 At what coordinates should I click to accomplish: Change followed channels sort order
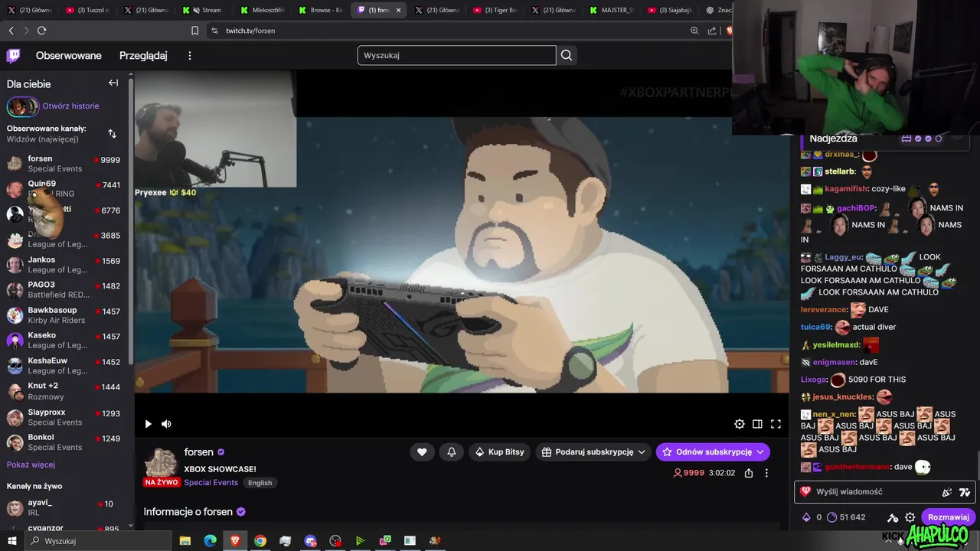tap(112, 134)
